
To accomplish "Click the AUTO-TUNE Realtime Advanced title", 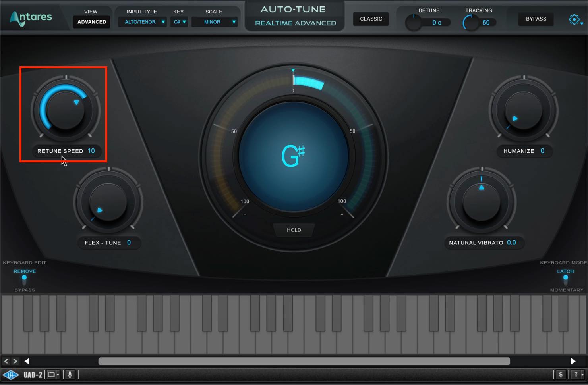I will [295, 16].
